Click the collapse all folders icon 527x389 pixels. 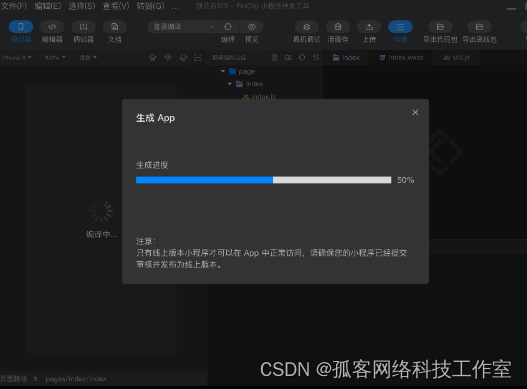[316, 57]
